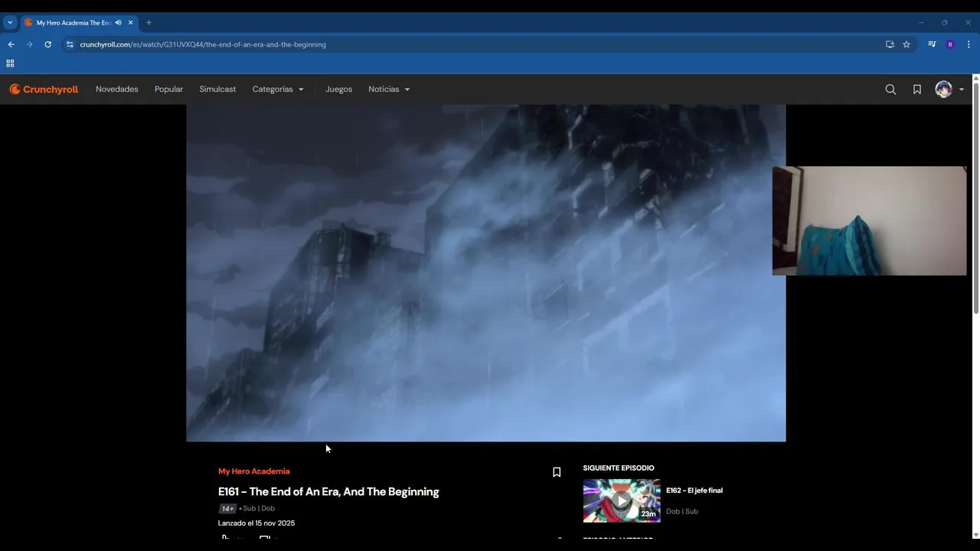Open the Juegos menu item
Image resolution: width=980 pixels, height=551 pixels.
338,90
